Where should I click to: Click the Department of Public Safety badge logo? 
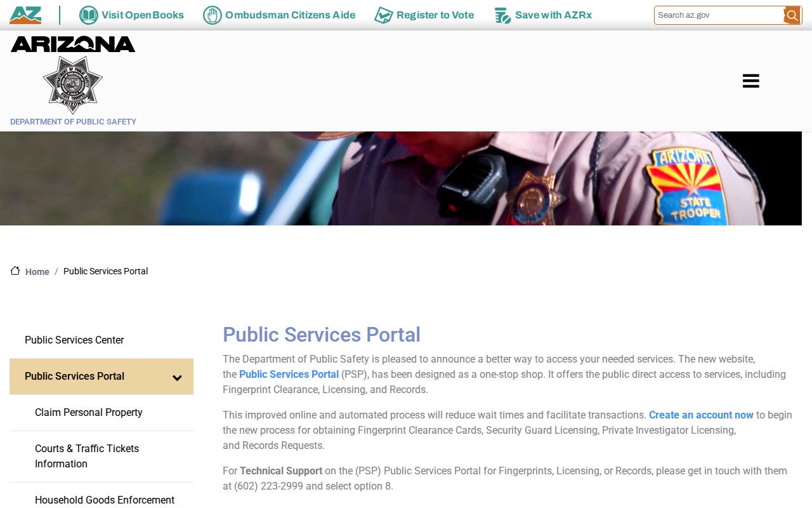point(72,84)
